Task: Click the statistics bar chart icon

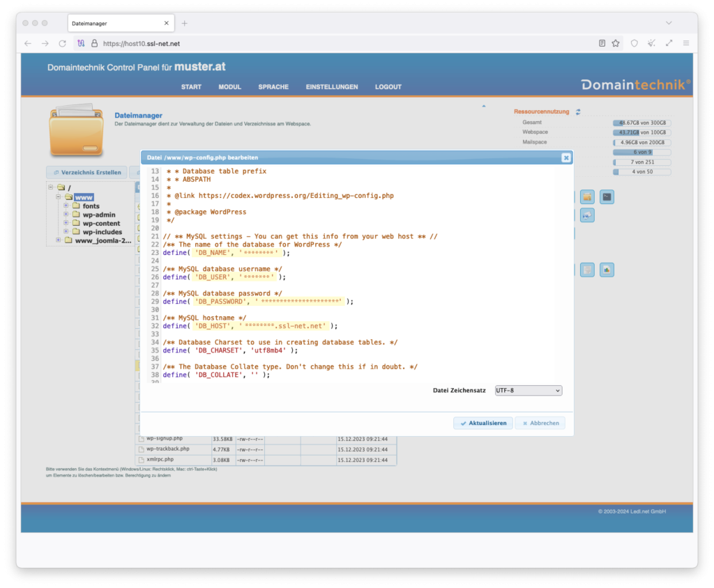Action: point(607,270)
